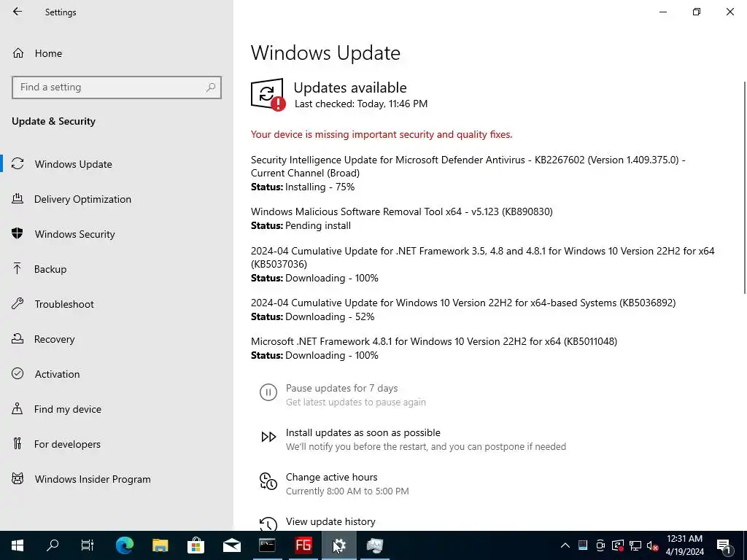Screen dimensions: 747x560
Task: Click the missing important security fixes warning
Action: pyautogui.click(x=382, y=134)
